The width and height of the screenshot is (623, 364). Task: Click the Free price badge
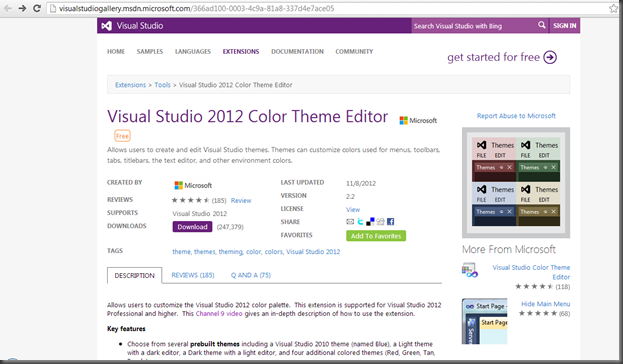click(122, 136)
